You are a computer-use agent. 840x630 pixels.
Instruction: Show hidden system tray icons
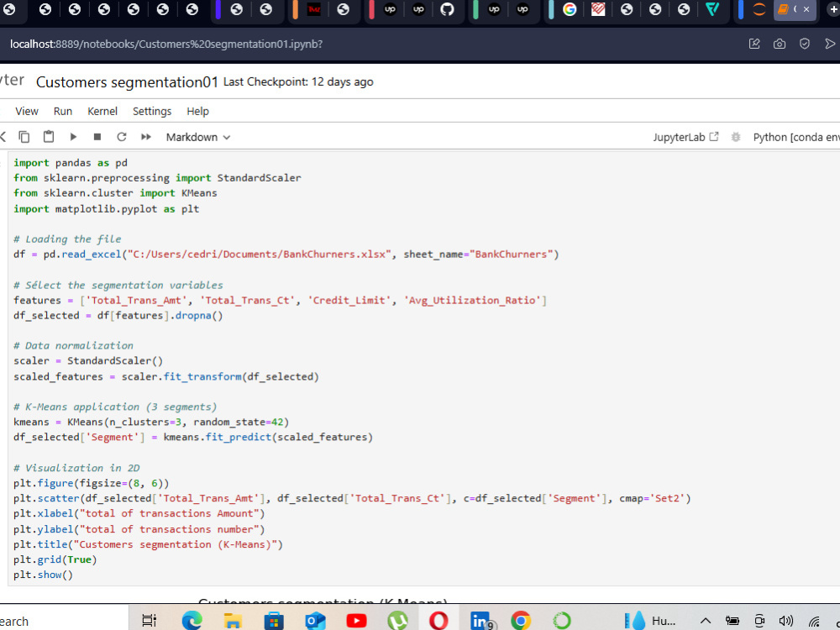click(x=706, y=621)
